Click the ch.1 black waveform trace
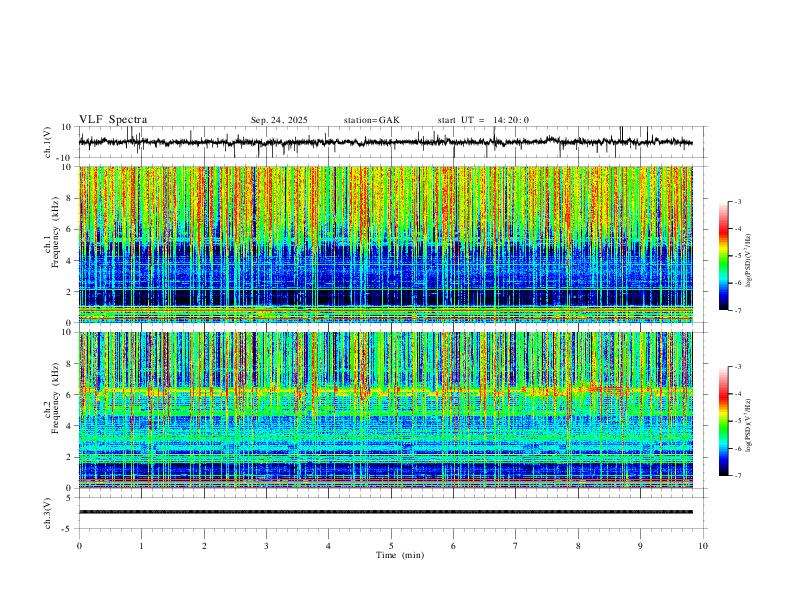Screen dimensions: 792x612 [x=386, y=142]
